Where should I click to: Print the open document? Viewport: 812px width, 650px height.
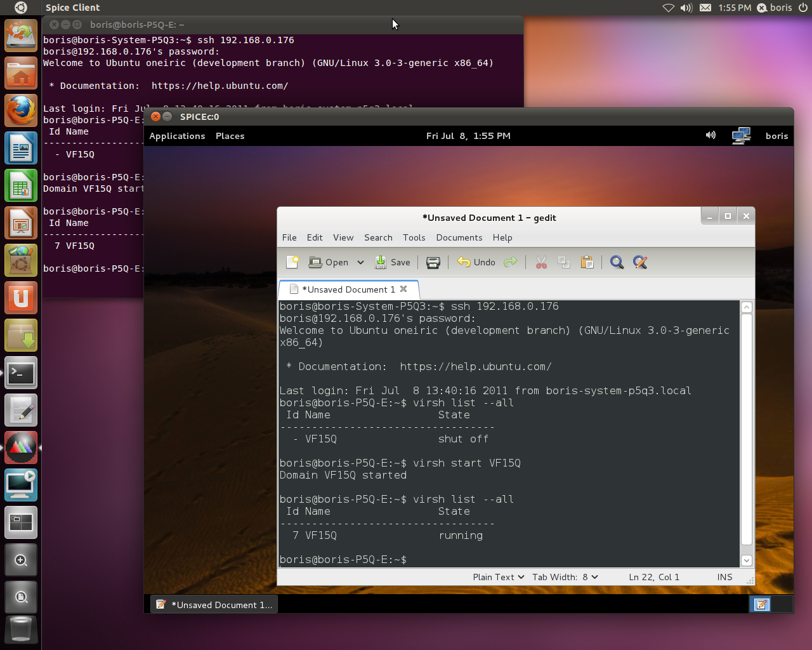point(433,262)
